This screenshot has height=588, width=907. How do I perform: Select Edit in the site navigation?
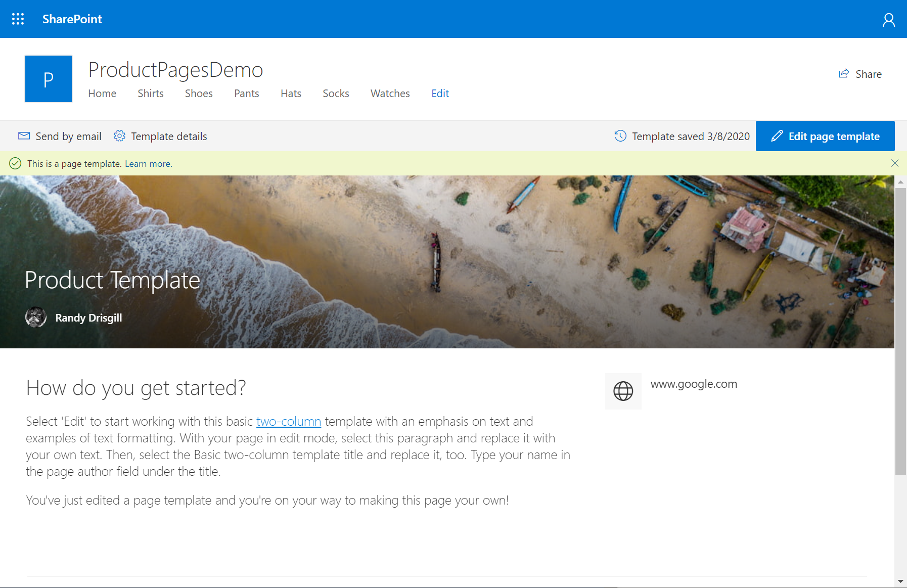tap(439, 93)
